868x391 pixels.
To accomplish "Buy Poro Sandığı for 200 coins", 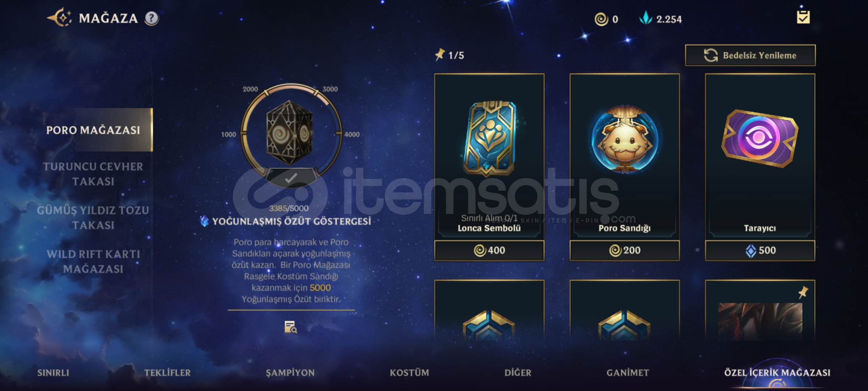I will click(x=625, y=250).
